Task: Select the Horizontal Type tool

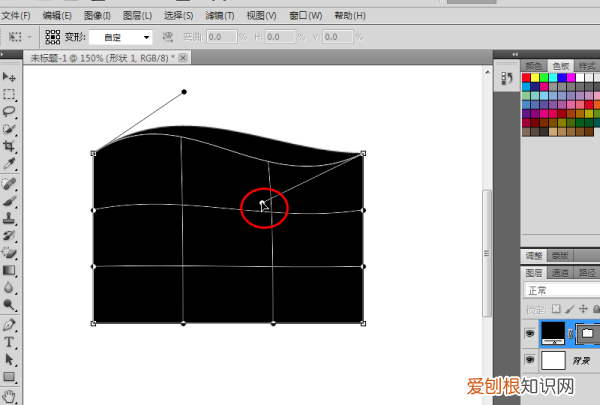Action: coord(9,341)
